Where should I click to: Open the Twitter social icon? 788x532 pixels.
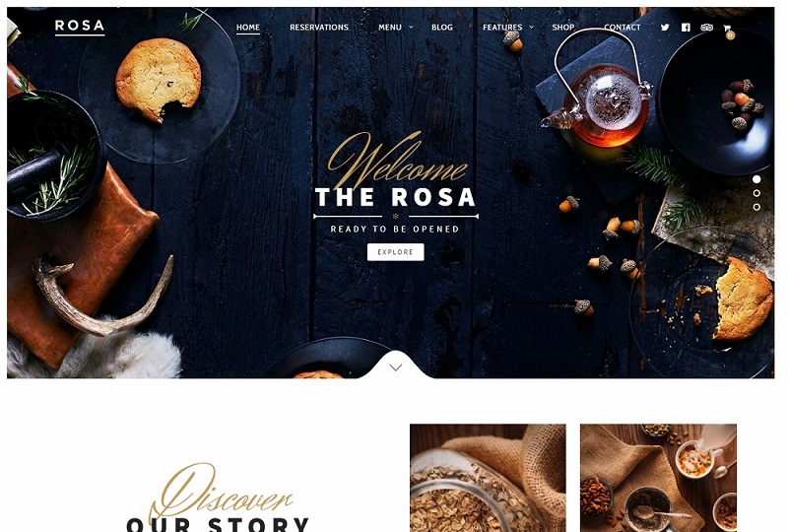pos(665,28)
